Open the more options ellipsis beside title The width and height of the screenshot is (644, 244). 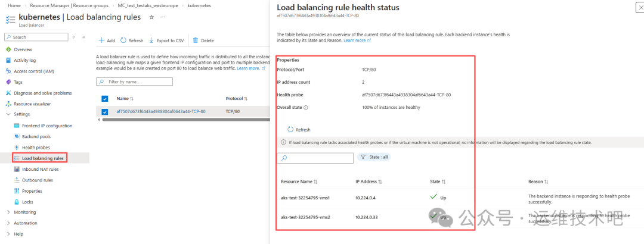coord(163,17)
